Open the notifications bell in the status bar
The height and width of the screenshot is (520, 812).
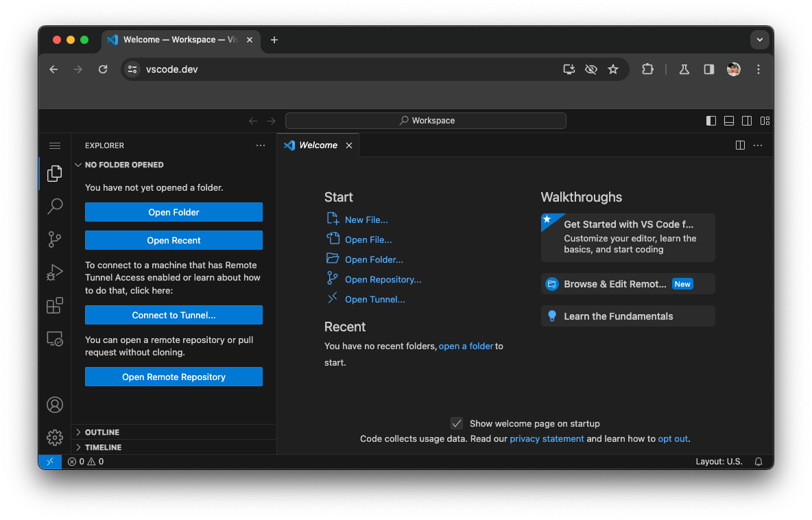click(758, 462)
